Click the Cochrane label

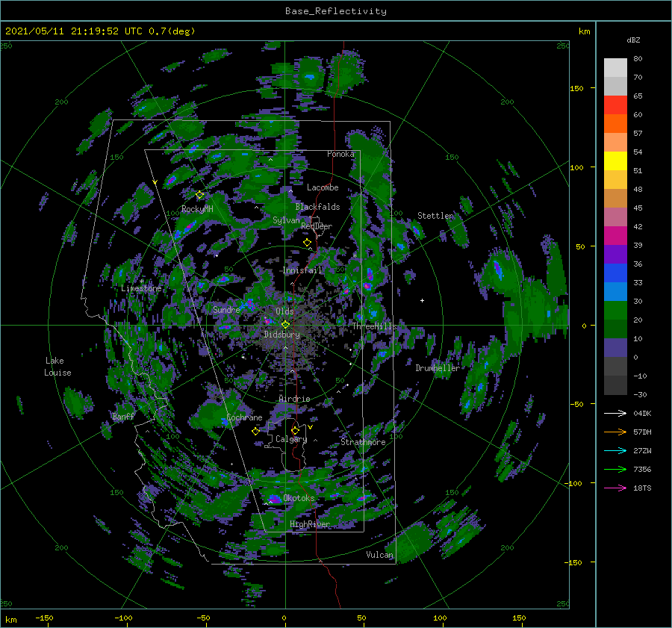[x=244, y=417]
